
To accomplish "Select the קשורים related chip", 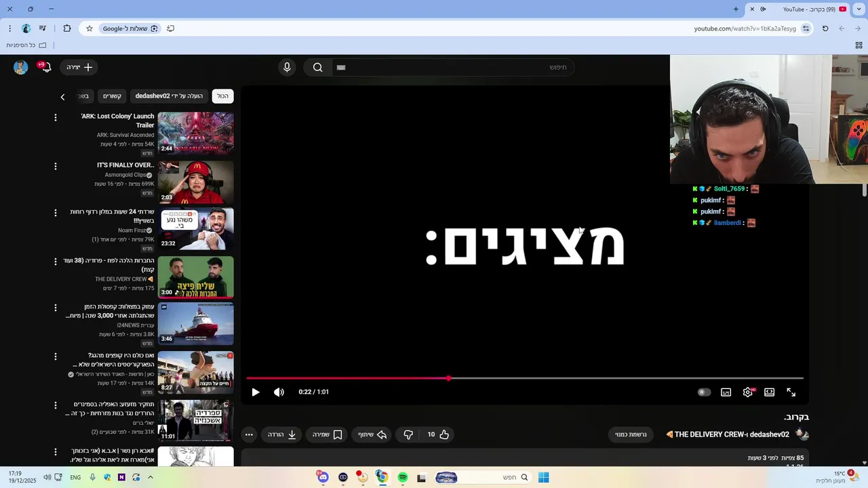I will point(112,96).
